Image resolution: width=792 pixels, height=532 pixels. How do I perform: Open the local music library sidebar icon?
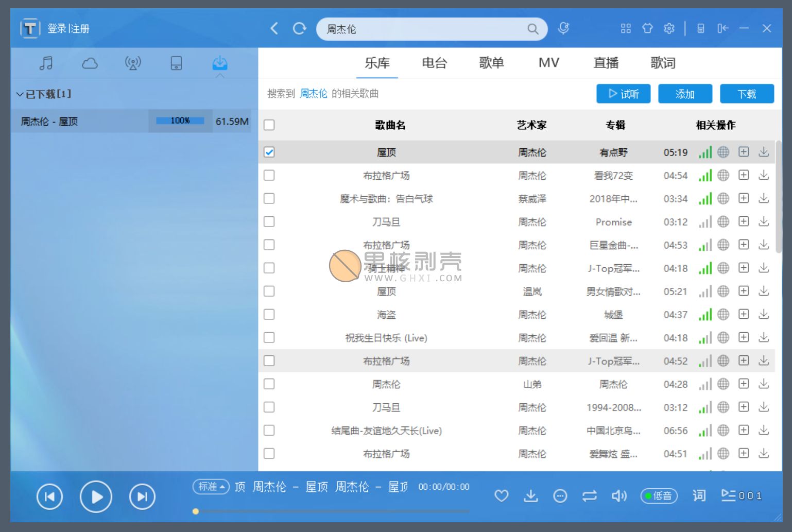[46, 63]
